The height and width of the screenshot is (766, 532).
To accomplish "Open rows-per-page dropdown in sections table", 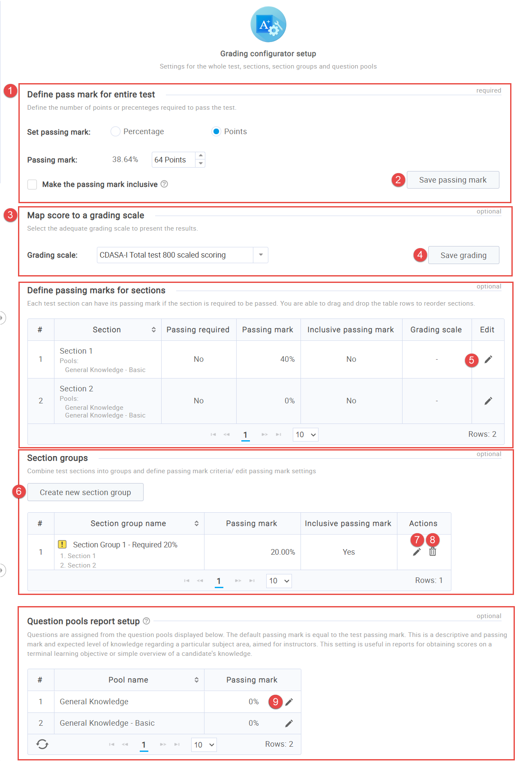I will pyautogui.click(x=306, y=435).
